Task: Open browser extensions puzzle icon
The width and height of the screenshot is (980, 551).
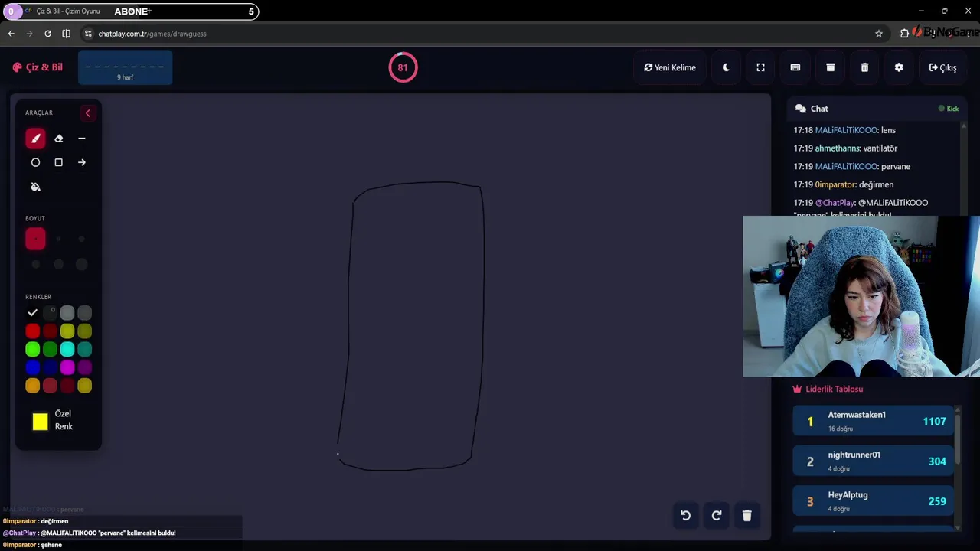Action: point(904,34)
